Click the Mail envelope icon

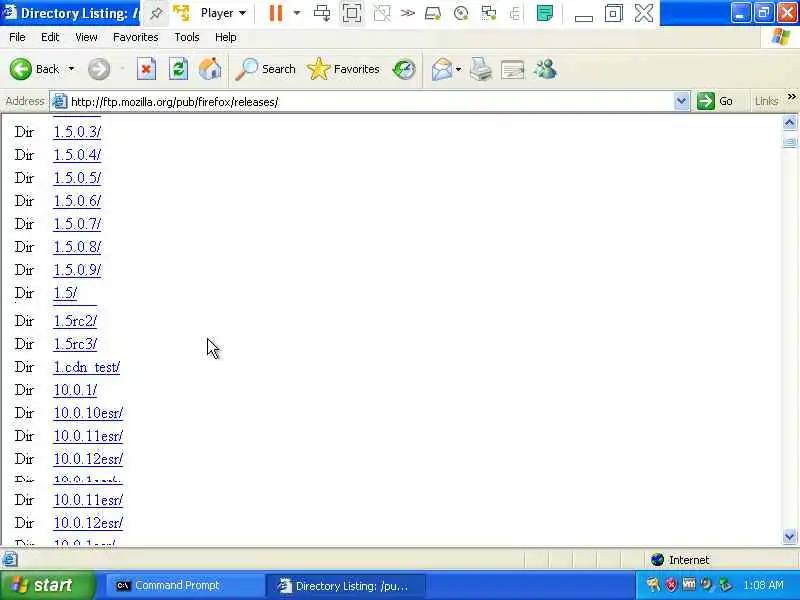pos(442,69)
